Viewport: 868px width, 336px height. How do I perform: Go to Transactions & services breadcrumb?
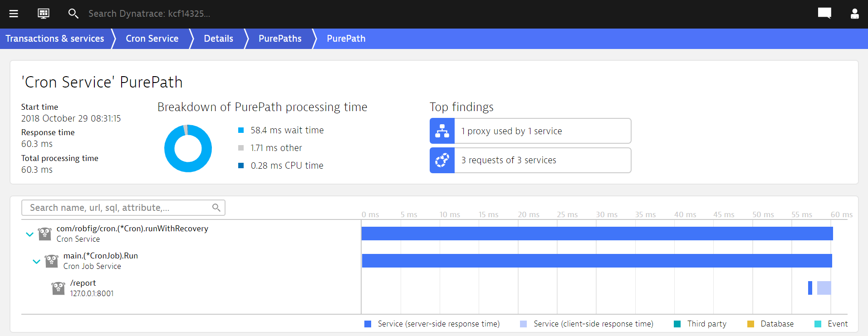pos(55,39)
